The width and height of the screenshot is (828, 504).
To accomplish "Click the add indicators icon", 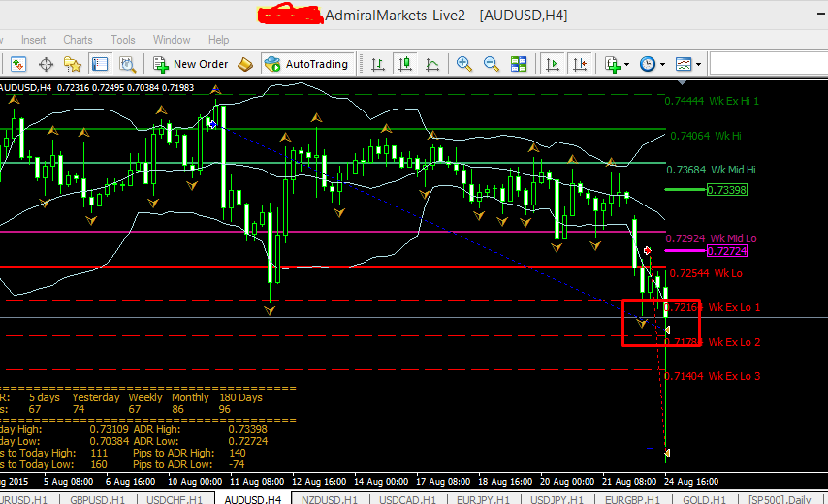I will pyautogui.click(x=612, y=64).
